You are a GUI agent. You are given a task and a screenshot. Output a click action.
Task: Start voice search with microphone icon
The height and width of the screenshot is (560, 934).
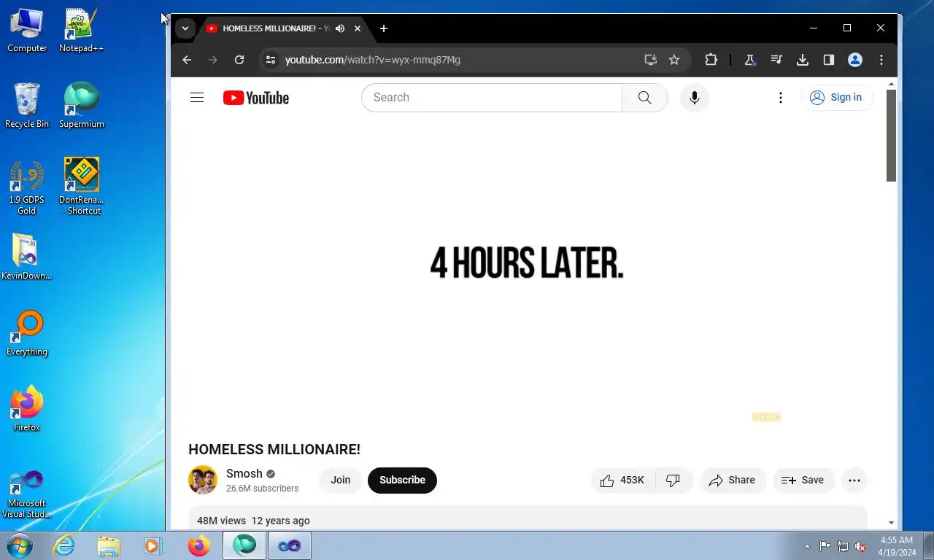(x=695, y=98)
